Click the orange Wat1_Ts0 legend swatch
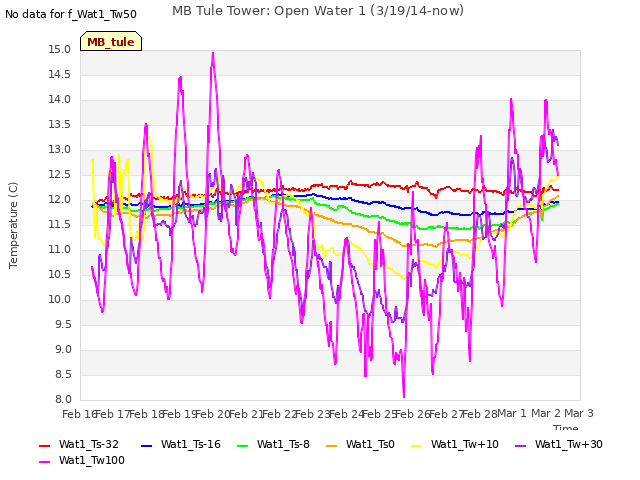Image resolution: width=640 pixels, height=480 pixels. tap(331, 446)
